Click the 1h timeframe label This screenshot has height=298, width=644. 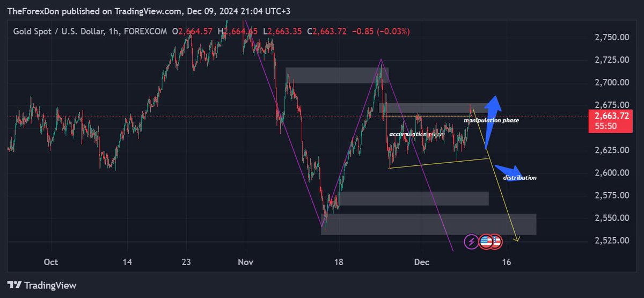tap(113, 32)
